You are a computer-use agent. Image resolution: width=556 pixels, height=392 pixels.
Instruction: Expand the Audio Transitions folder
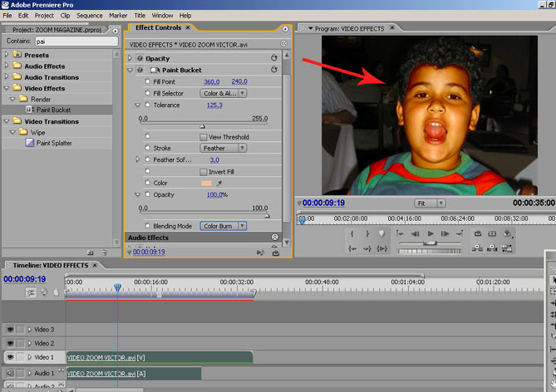7,77
